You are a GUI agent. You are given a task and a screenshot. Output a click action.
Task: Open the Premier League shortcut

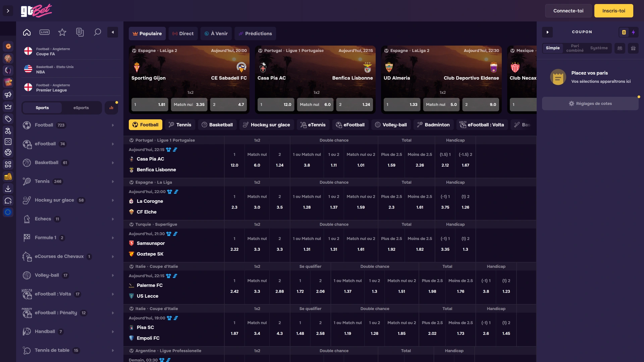tap(71, 87)
